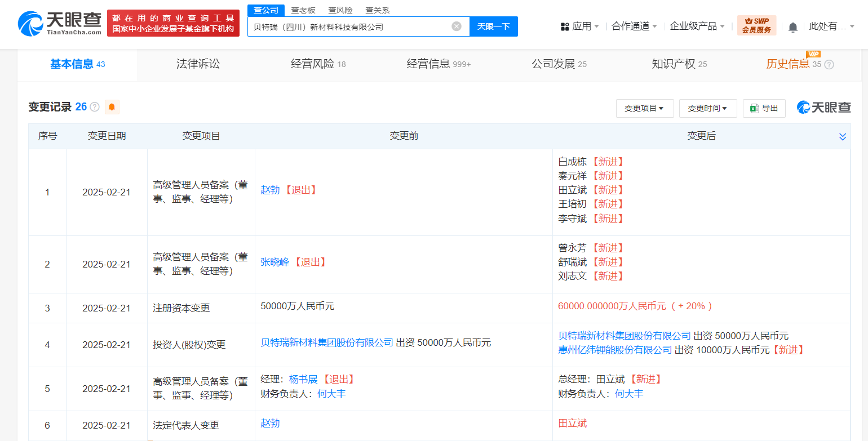Click the company name search field

point(349,26)
